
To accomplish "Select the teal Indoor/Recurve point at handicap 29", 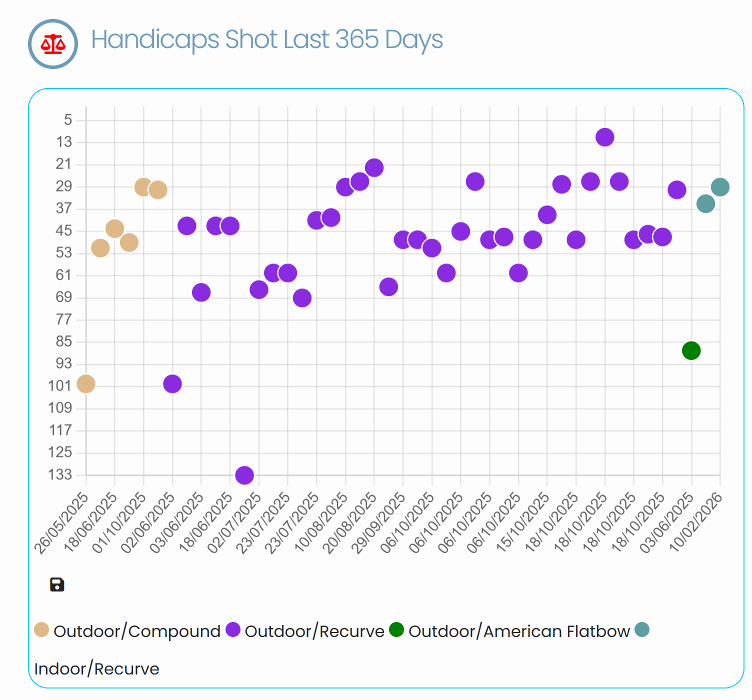I will point(720,187).
